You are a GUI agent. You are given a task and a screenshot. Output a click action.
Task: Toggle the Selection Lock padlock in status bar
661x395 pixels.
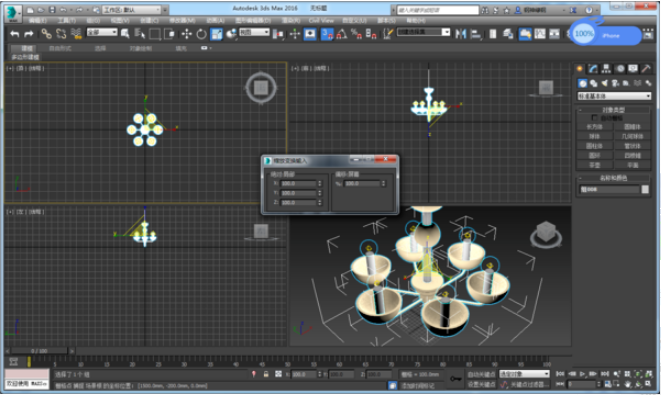(x=266, y=374)
